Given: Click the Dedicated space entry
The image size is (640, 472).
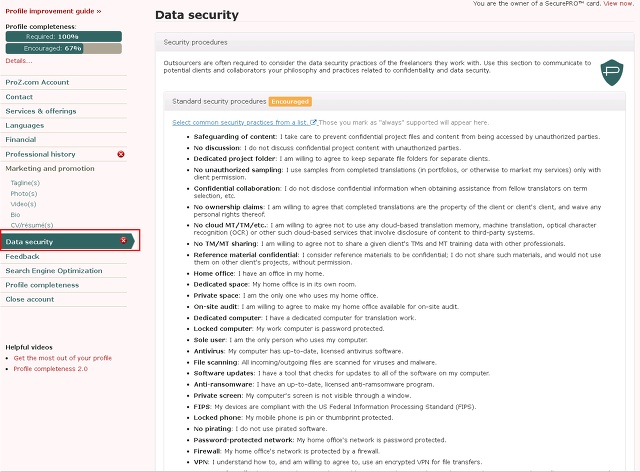Looking at the screenshot, I should pos(275,284).
